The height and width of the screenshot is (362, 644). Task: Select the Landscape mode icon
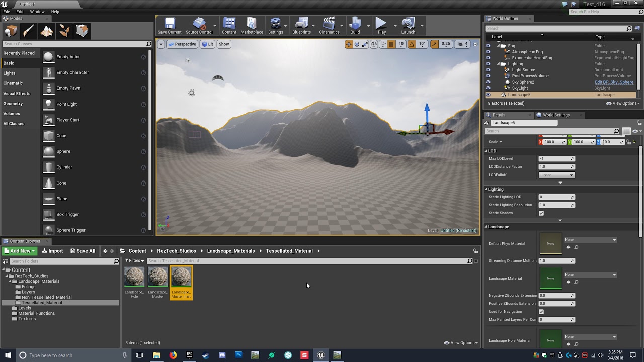coord(47,31)
